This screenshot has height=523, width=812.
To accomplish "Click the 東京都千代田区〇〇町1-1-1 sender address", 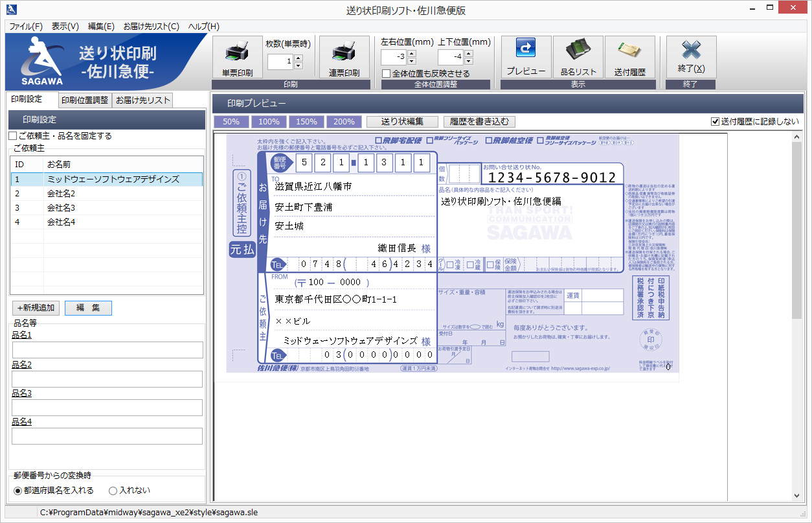I will (x=335, y=299).
